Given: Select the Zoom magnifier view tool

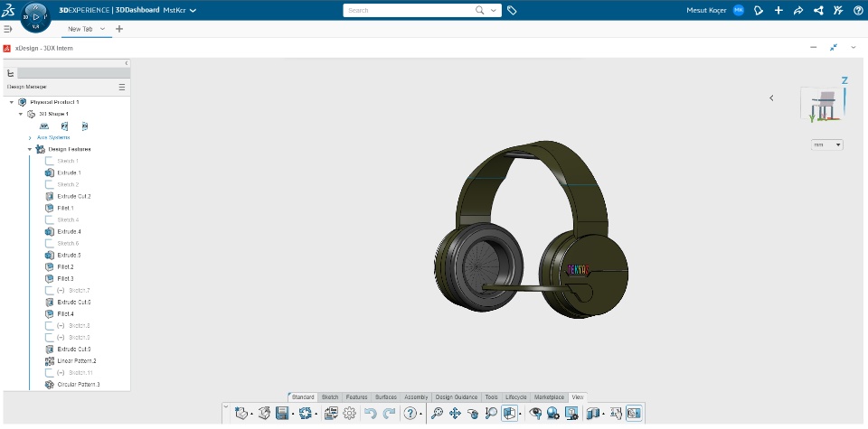Looking at the screenshot, I should pyautogui.click(x=437, y=413).
